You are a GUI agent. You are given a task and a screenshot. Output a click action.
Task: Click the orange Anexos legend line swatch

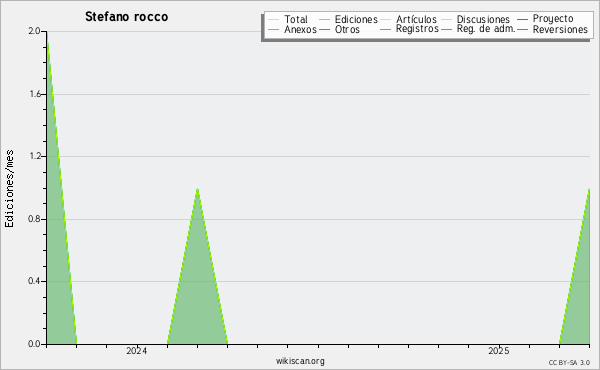click(274, 29)
